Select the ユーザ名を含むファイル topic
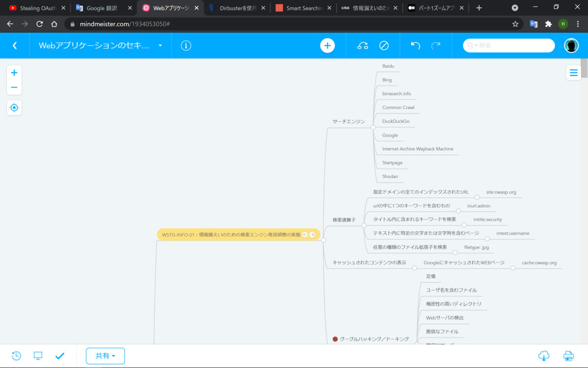Image resolution: width=588 pixels, height=368 pixels. (x=451, y=290)
